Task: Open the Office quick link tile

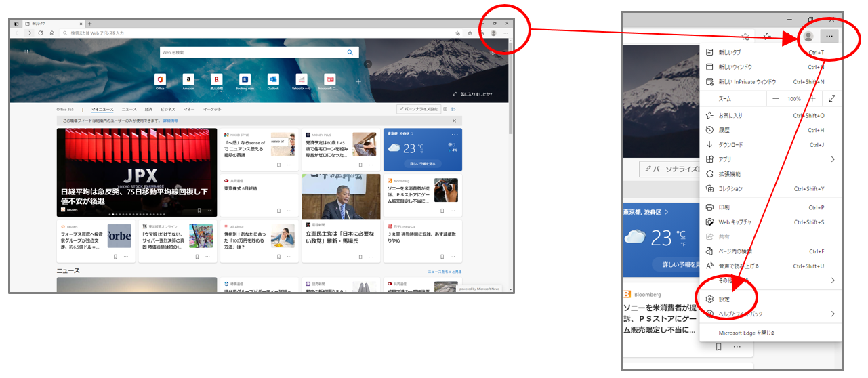Action: (160, 81)
